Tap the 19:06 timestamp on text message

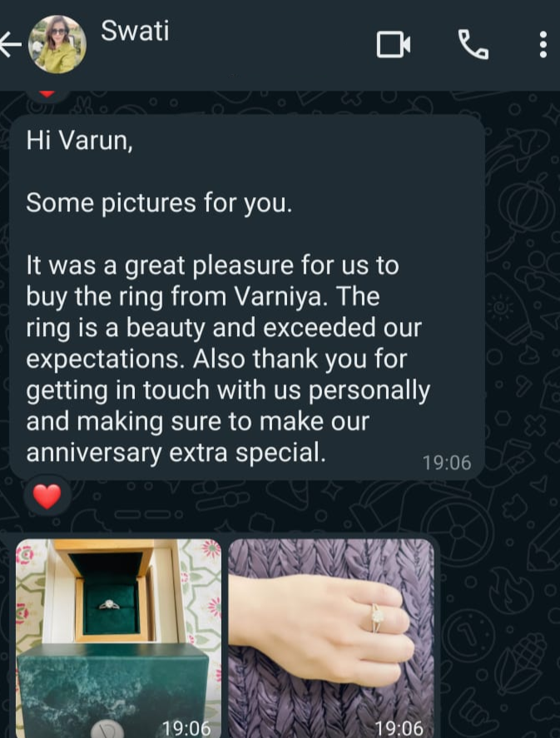pos(447,463)
